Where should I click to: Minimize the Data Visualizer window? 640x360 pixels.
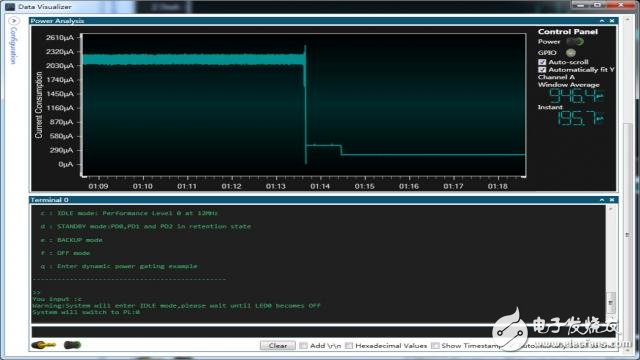581,5
